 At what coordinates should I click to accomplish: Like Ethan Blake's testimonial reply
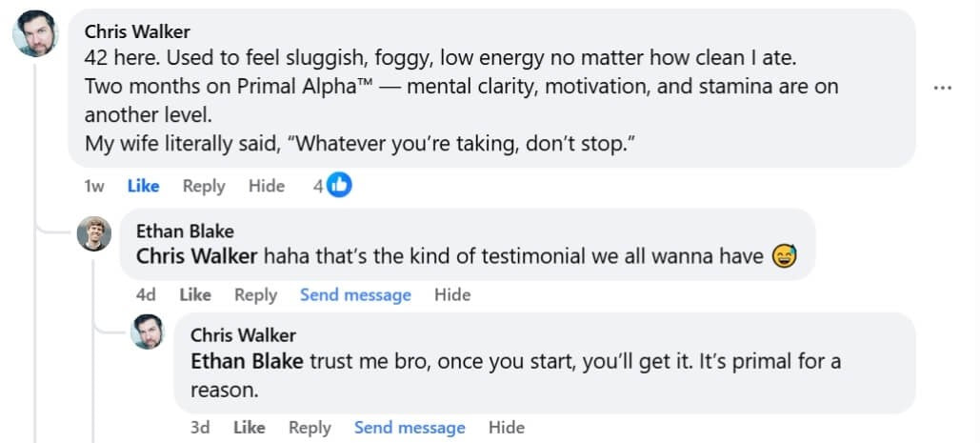[194, 294]
